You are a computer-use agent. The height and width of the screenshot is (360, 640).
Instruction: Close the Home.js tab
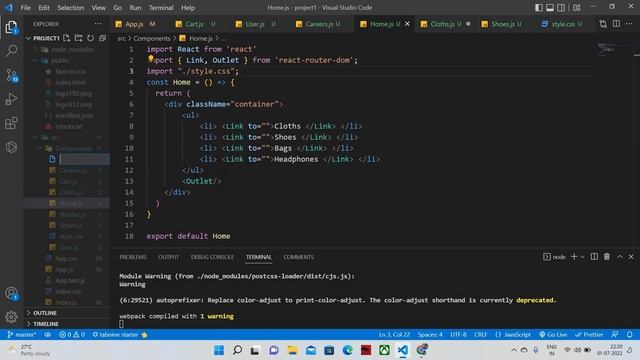[x=407, y=24]
